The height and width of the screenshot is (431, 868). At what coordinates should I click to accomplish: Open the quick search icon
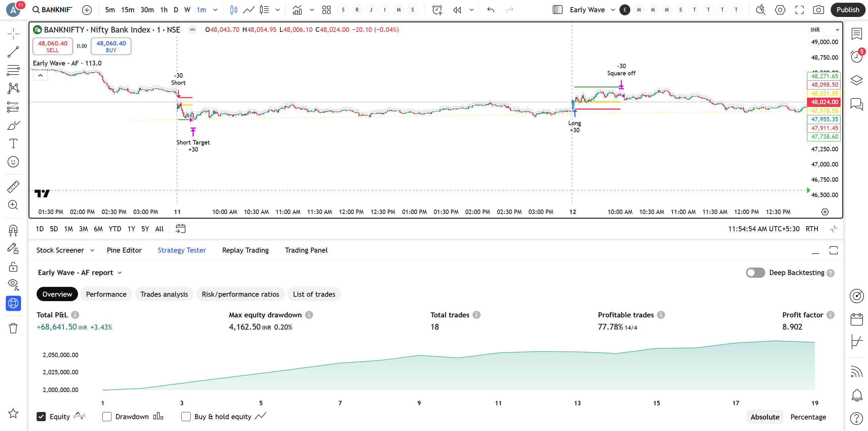click(x=761, y=10)
